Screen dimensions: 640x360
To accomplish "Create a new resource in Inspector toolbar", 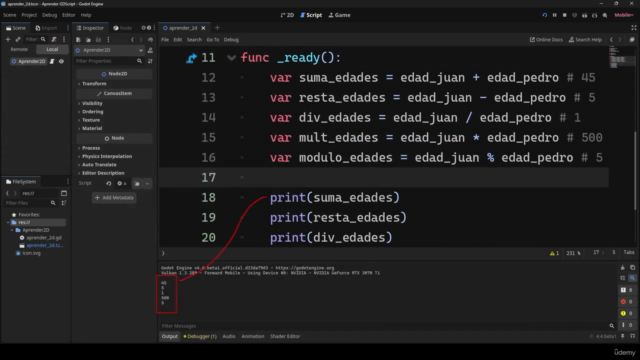I will pyautogui.click(x=78, y=40).
